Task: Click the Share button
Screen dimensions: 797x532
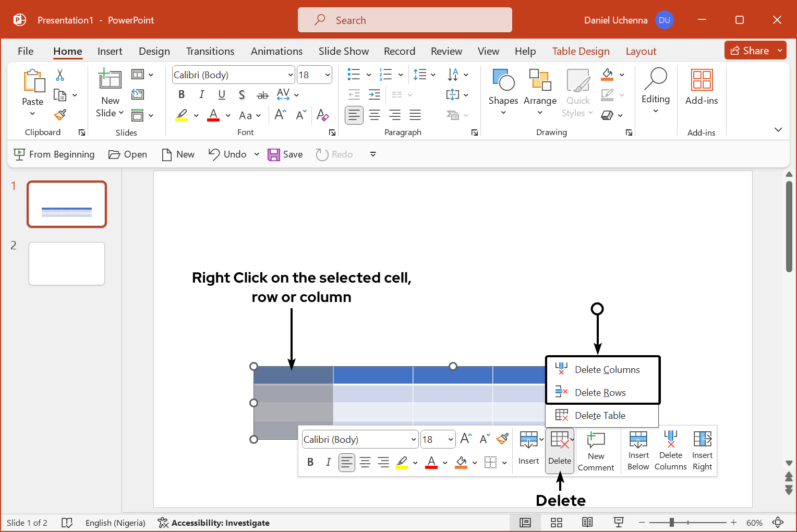Action: click(x=749, y=51)
